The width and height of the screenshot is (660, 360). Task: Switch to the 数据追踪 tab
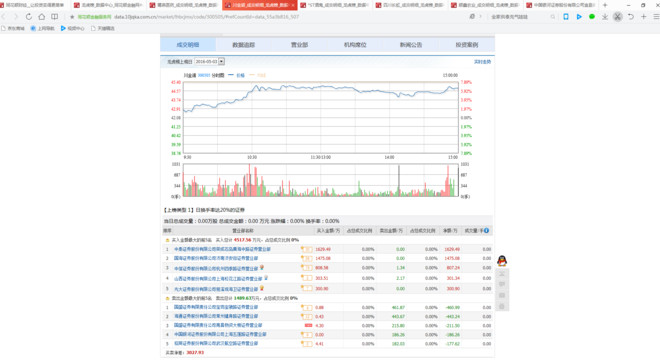pos(243,45)
